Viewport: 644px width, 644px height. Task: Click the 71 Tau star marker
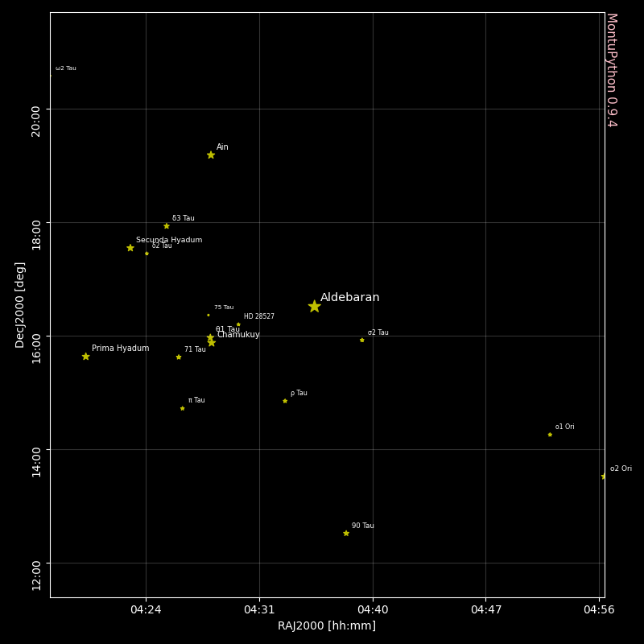(179, 357)
